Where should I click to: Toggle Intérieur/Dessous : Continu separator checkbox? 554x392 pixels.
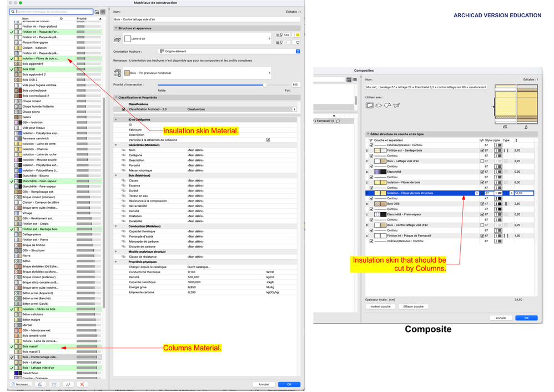(371, 241)
